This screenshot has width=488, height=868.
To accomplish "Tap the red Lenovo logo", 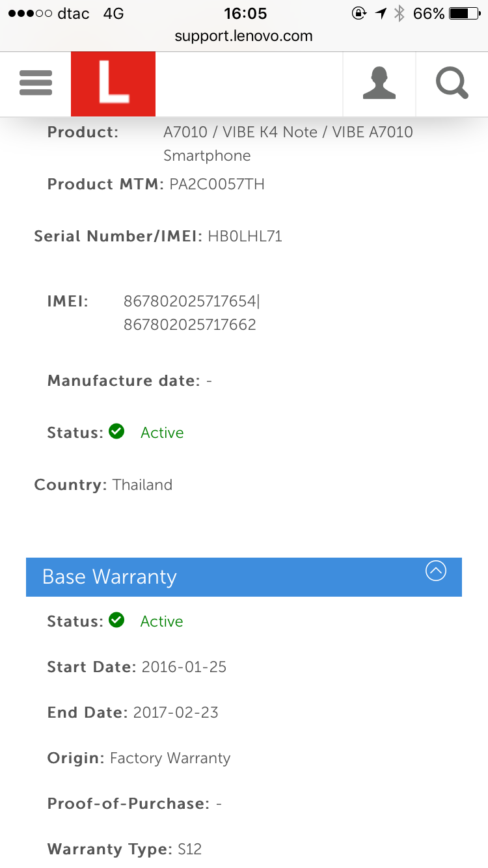I will click(113, 84).
